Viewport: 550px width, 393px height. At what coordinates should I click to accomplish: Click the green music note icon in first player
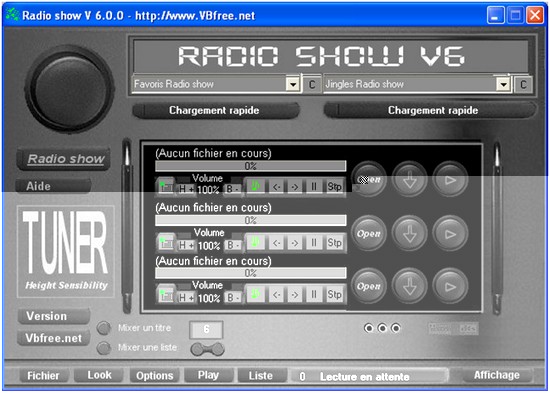(255, 186)
